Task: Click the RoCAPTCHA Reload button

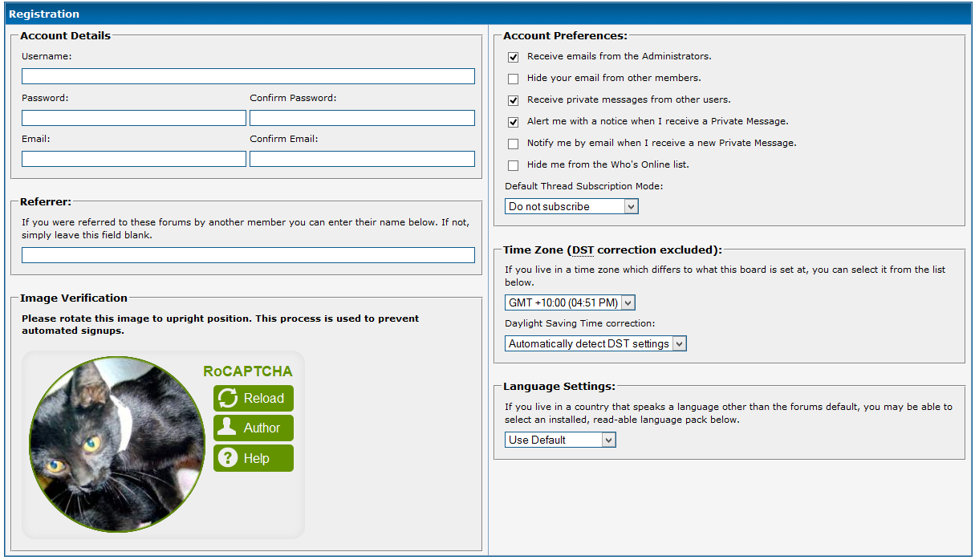Action: (254, 398)
